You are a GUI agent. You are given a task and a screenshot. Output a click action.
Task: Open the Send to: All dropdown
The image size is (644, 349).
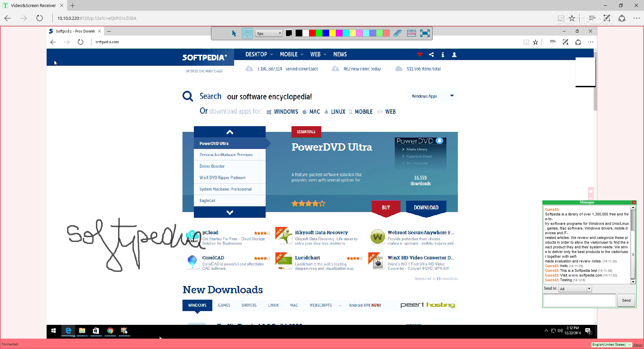pyautogui.click(x=575, y=289)
